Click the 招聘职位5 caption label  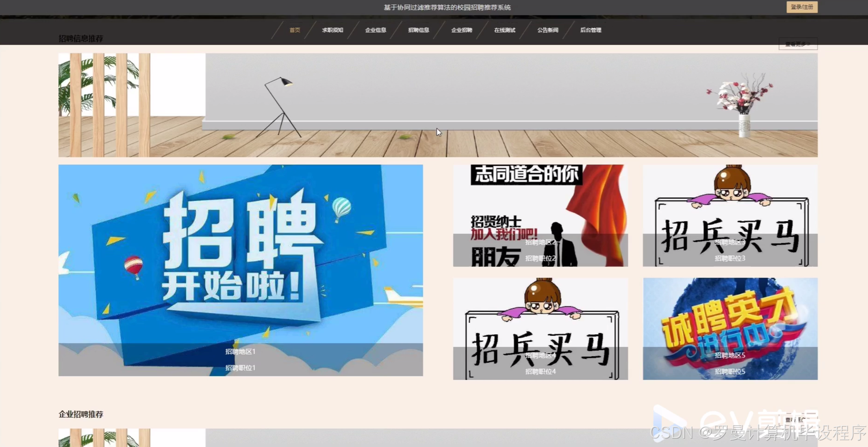pyautogui.click(x=730, y=371)
